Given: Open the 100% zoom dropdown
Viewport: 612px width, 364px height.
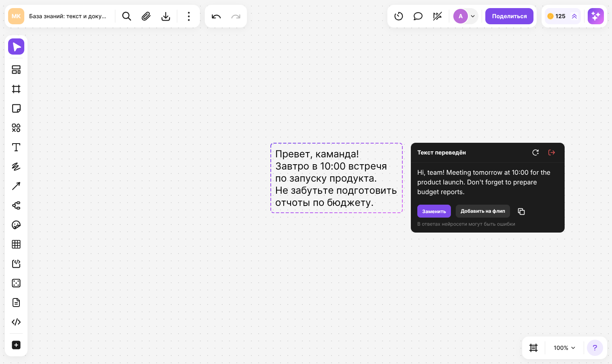Looking at the screenshot, I should (x=564, y=348).
